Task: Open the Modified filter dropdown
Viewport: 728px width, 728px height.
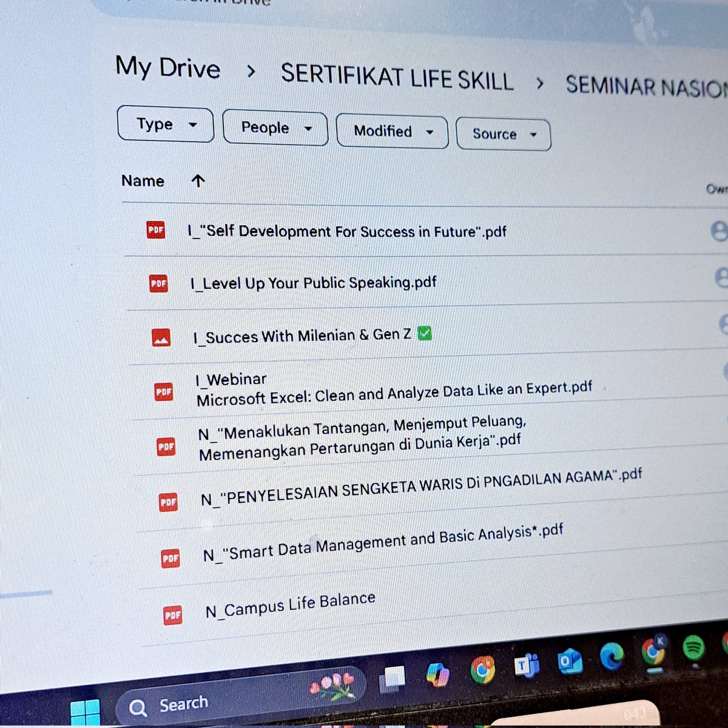Action: (392, 131)
